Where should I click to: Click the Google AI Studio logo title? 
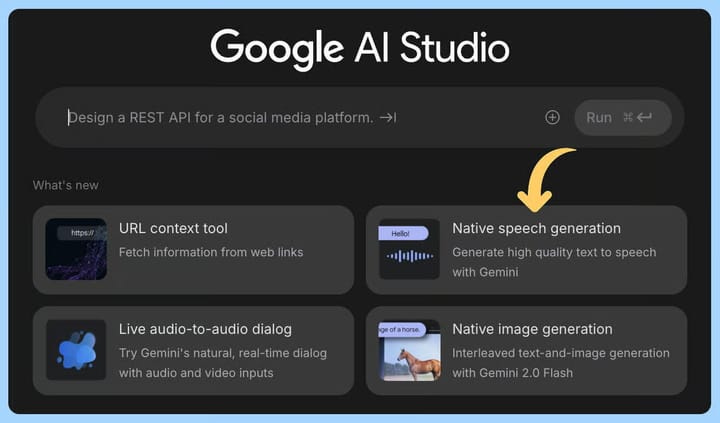tap(360, 48)
